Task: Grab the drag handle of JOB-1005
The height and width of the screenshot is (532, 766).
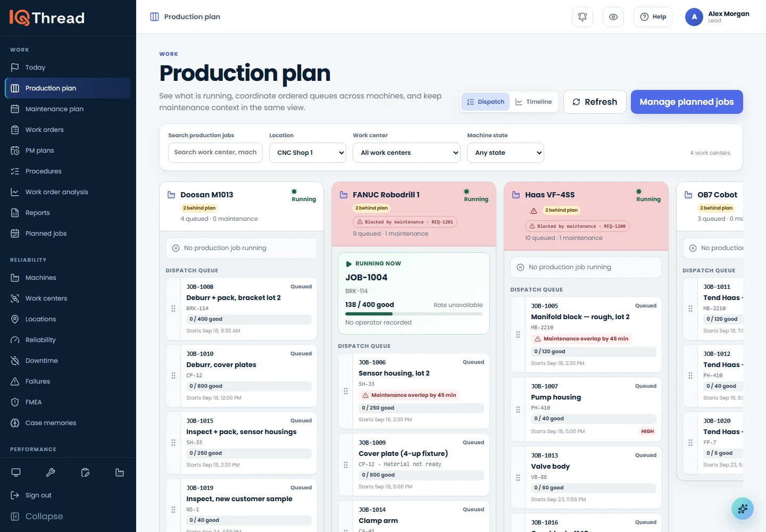Action: [x=518, y=335]
